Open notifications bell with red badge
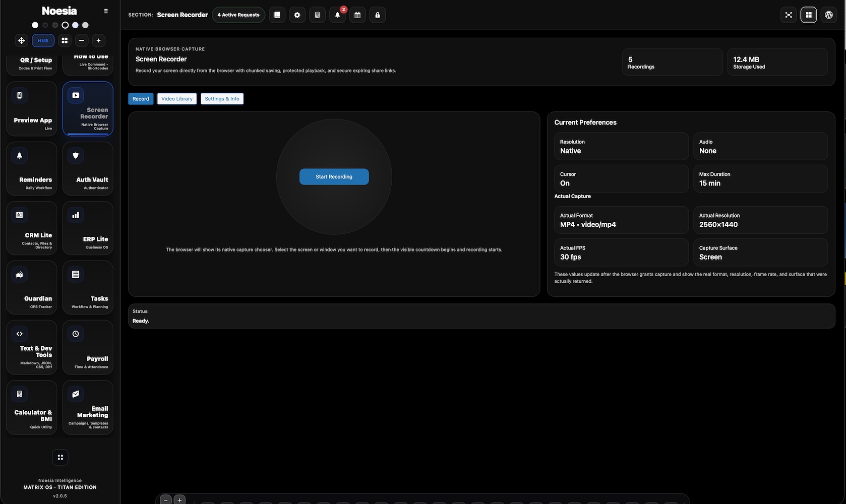 point(338,15)
